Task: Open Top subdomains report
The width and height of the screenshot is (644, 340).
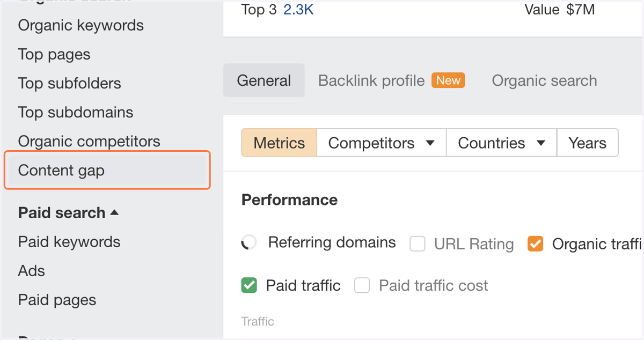Action: click(76, 113)
